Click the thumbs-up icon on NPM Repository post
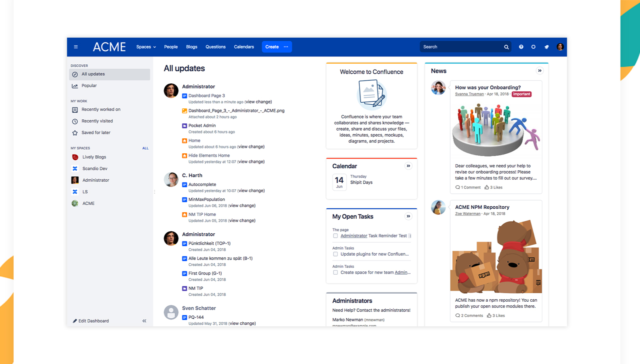 click(489, 315)
